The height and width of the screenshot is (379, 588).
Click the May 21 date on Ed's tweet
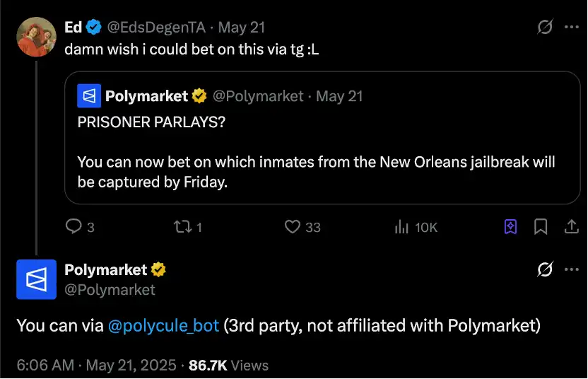click(242, 28)
